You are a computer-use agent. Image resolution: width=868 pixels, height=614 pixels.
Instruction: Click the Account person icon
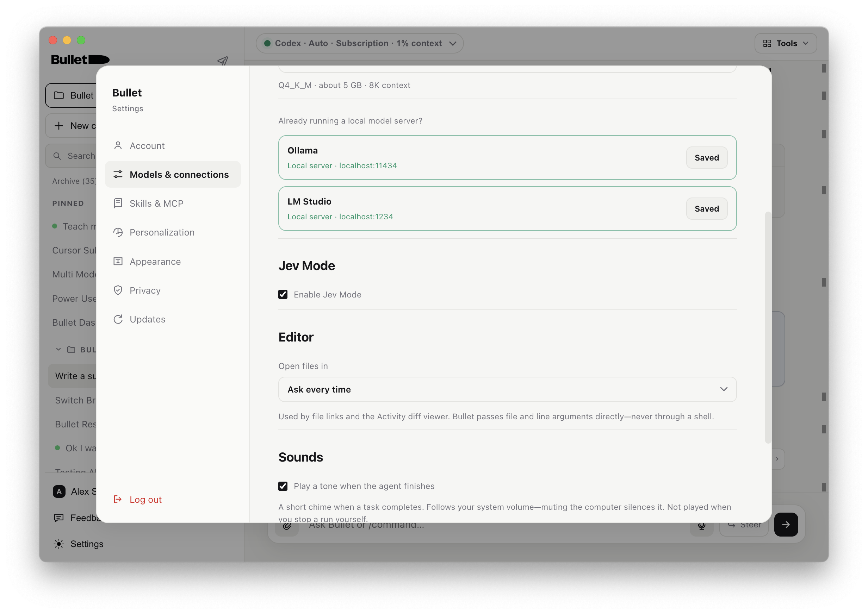pyautogui.click(x=118, y=145)
